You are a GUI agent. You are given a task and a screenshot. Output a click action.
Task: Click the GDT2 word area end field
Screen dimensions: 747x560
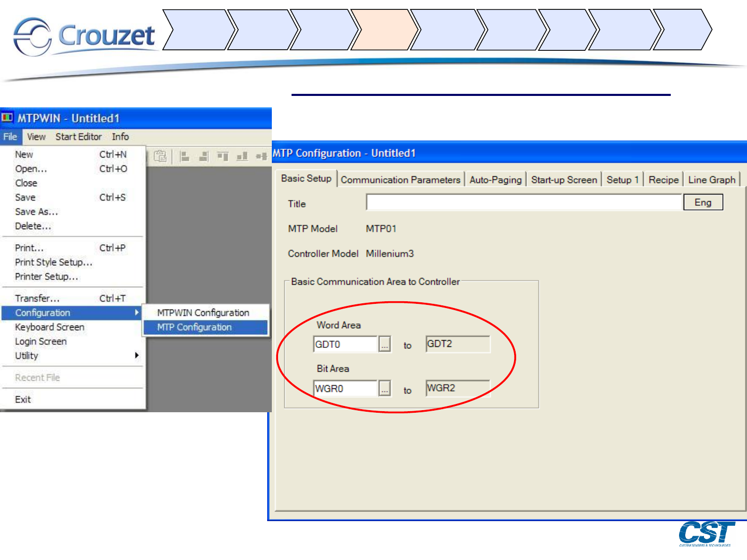(458, 344)
